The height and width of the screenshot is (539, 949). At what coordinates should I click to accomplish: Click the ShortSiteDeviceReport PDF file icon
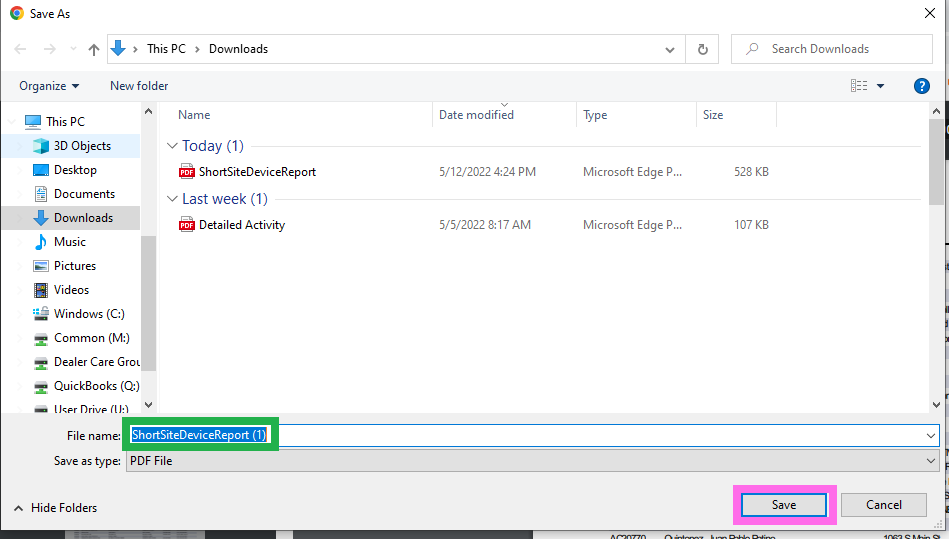(x=187, y=172)
